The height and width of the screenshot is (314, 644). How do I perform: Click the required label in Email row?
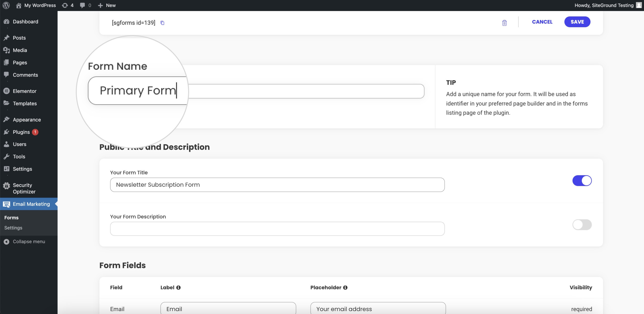point(581,309)
